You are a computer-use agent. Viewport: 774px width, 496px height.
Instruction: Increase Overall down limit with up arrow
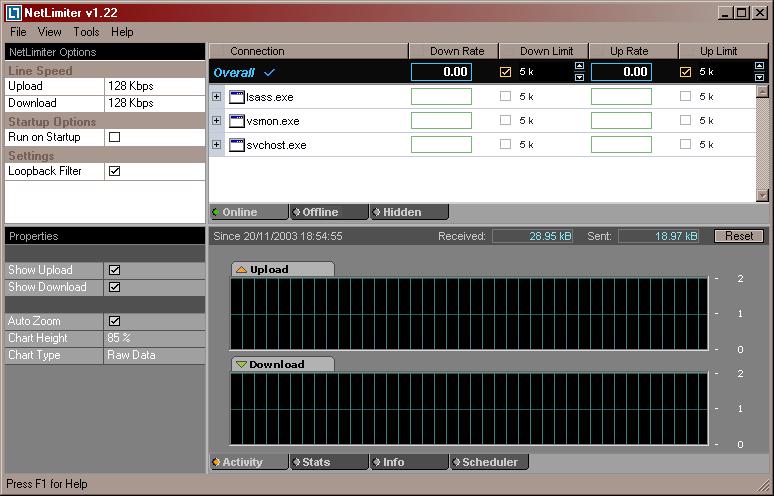pyautogui.click(x=580, y=66)
